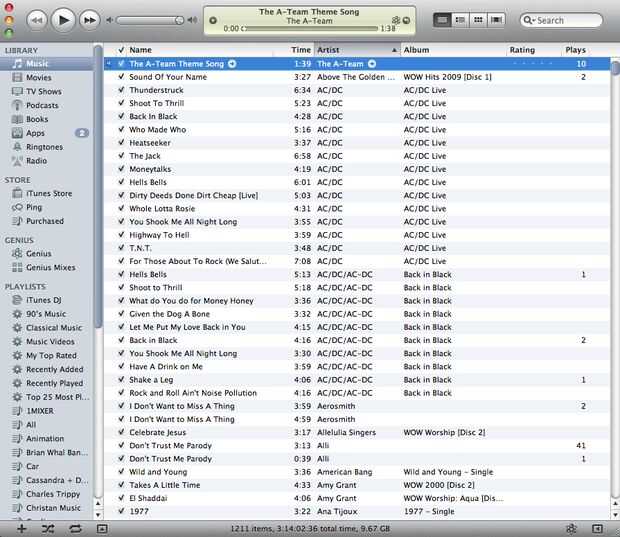Open Purchased playlist
This screenshot has width=620, height=537.
(x=47, y=221)
